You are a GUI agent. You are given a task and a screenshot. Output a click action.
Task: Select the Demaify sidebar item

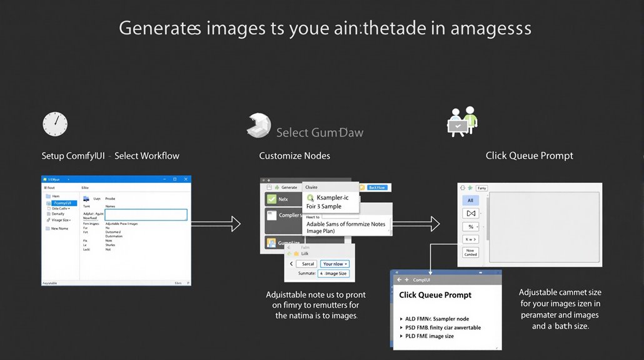pos(56,214)
